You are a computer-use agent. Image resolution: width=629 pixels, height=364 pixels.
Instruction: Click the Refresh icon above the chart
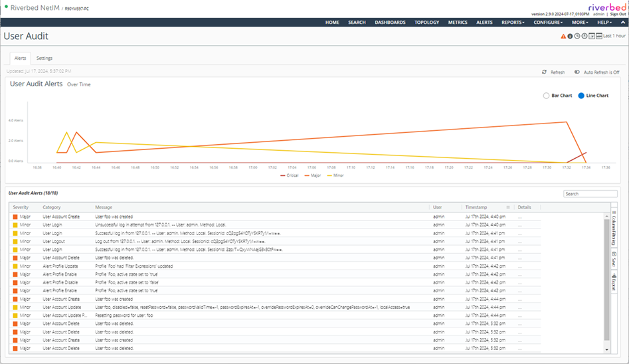pos(545,72)
